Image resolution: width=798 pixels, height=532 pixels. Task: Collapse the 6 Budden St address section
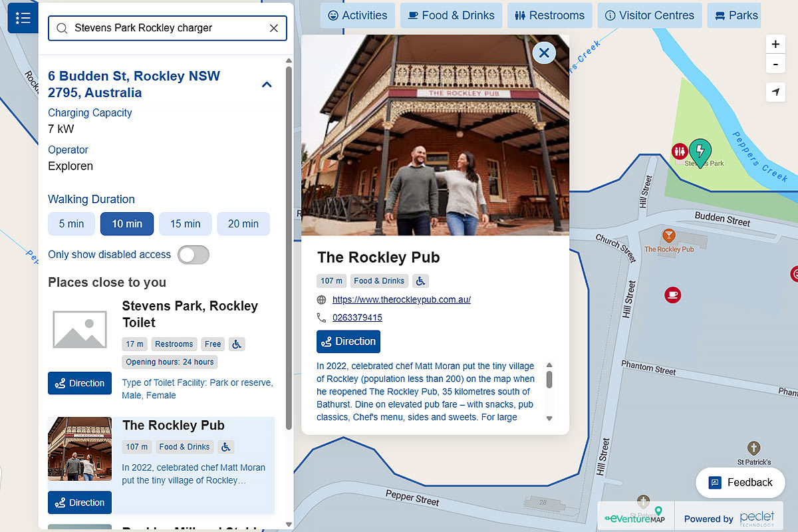(267, 84)
